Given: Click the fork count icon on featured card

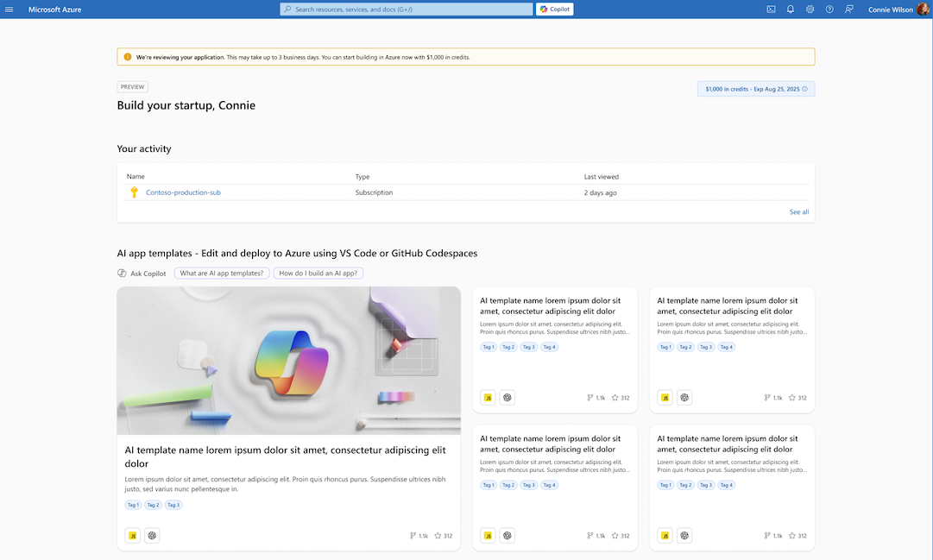Looking at the screenshot, I should point(413,536).
